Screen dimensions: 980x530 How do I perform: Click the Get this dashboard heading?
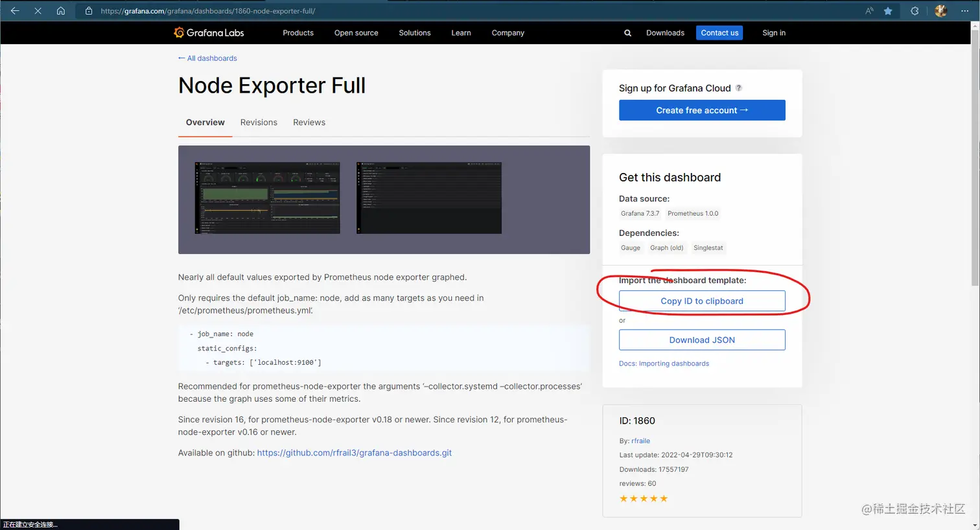(670, 178)
